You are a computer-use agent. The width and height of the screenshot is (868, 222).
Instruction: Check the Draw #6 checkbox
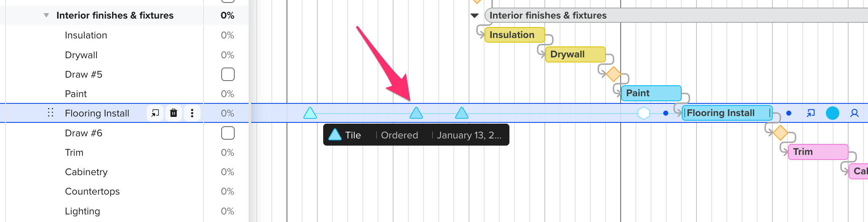(228, 133)
